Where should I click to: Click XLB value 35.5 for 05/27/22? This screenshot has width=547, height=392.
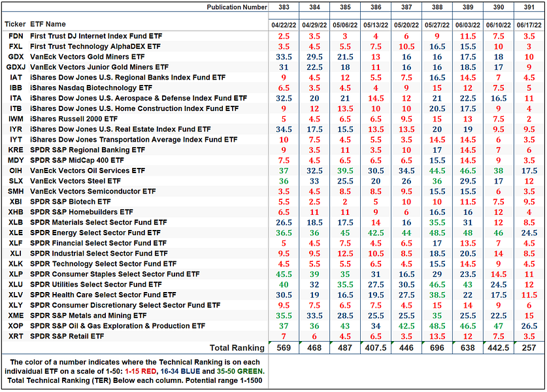coord(437,223)
